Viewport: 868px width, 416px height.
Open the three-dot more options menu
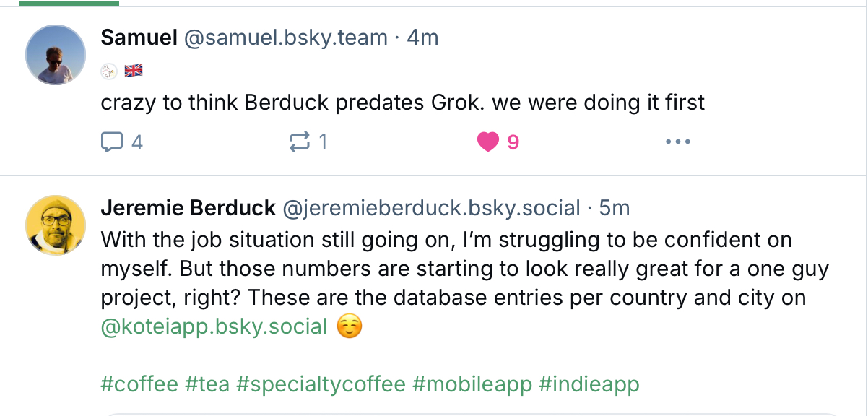[677, 142]
